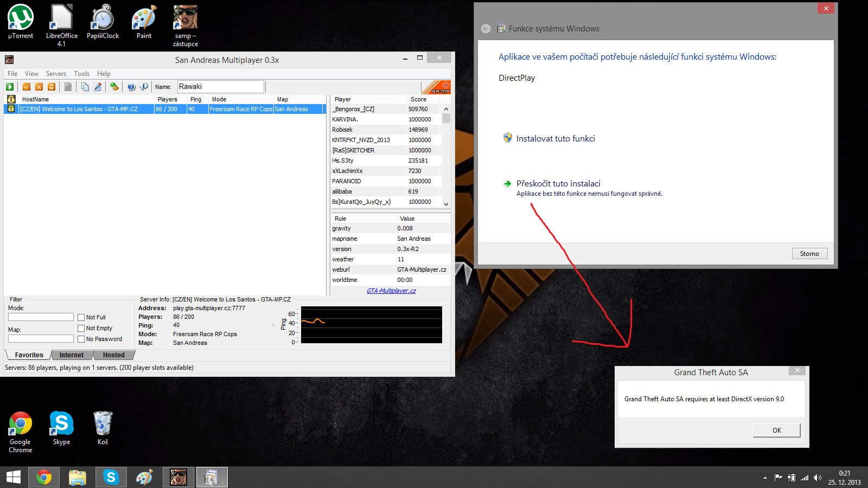Screen dimensions: 868x488
Task: Sort servers by HostName column header
Action: [86, 99]
